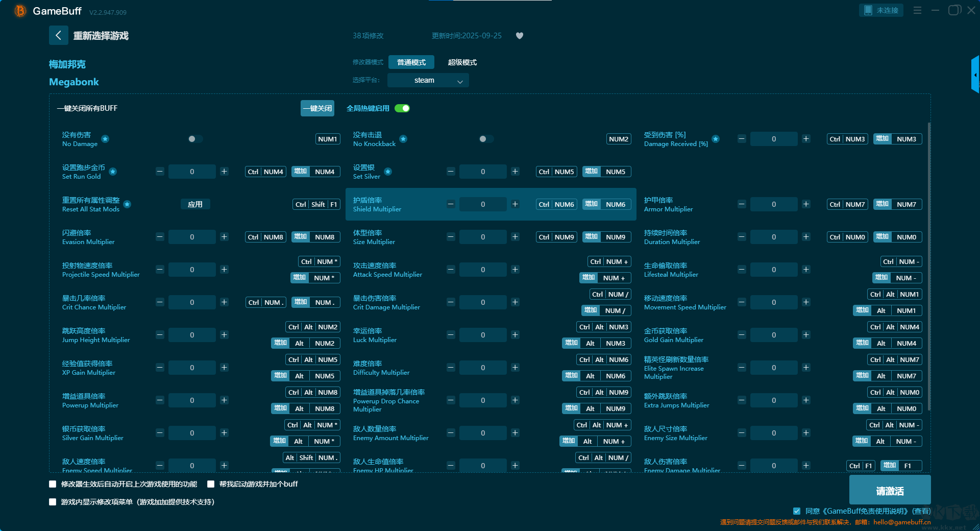Increase the Extra Jumps Multiplier value
The width and height of the screenshot is (980, 531).
pyautogui.click(x=806, y=400)
